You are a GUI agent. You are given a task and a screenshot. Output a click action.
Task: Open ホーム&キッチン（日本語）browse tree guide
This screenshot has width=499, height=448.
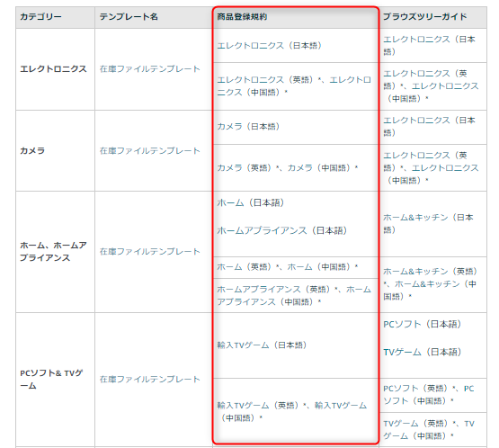coord(428,223)
